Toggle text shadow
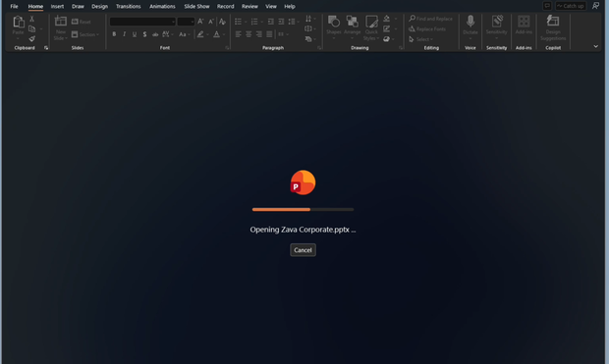The width and height of the screenshot is (609, 364). click(144, 34)
